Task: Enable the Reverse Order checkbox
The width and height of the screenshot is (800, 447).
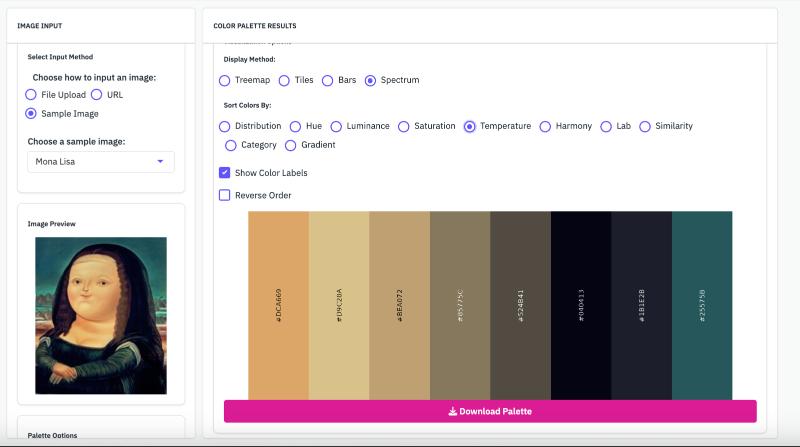Action: tap(224, 195)
